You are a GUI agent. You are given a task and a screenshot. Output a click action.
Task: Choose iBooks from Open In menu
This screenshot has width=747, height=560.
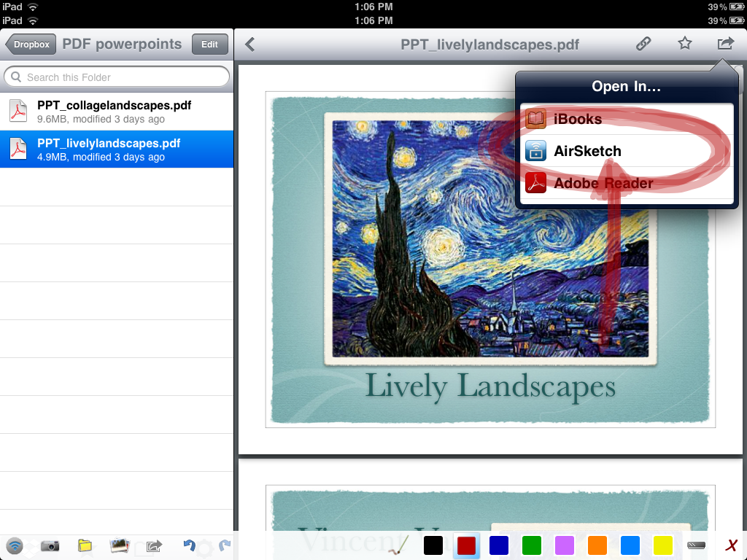click(627, 119)
